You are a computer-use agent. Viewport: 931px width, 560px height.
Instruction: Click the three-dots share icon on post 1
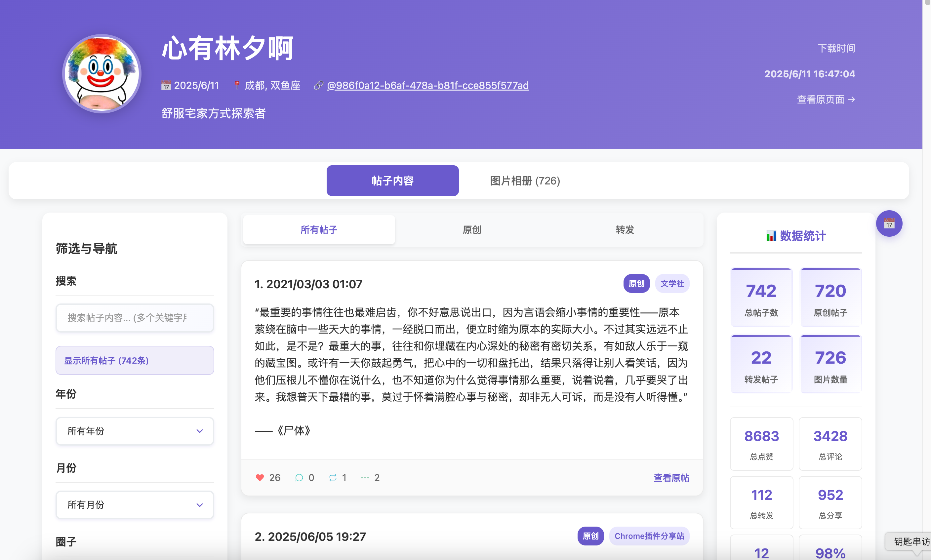[x=365, y=477]
